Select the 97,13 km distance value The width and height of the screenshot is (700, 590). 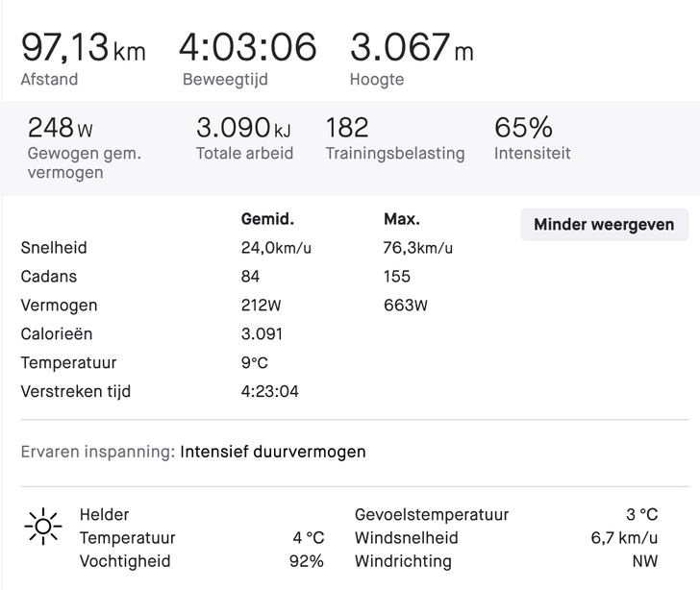[83, 47]
